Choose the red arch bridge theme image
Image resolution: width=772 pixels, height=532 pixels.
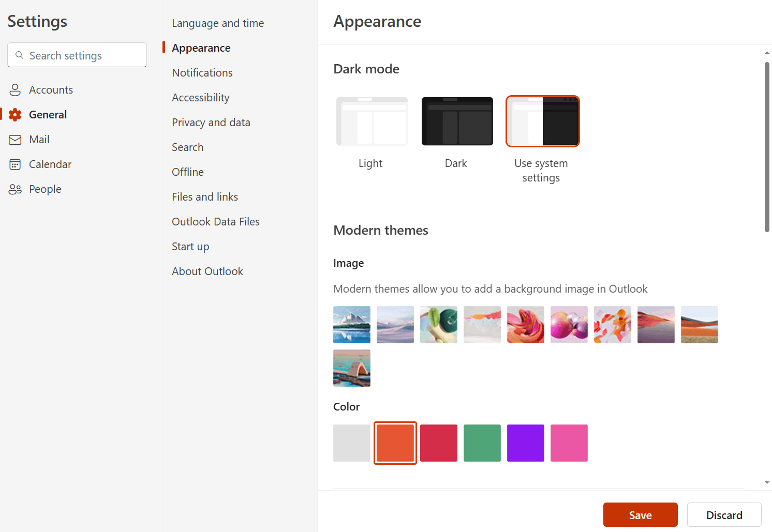point(351,368)
